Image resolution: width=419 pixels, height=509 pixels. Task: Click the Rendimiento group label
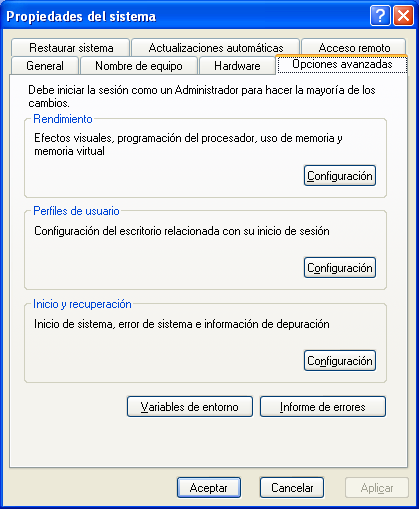pos(63,119)
